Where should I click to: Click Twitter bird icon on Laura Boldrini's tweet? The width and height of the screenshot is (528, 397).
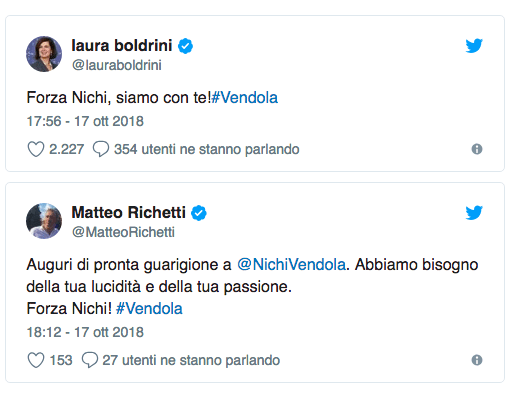click(474, 46)
